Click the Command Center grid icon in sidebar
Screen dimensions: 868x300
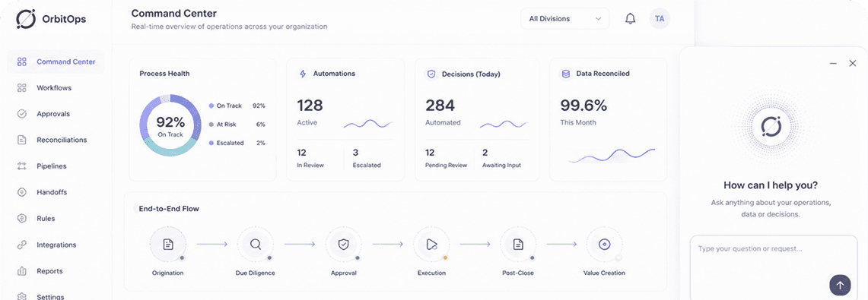(22, 62)
